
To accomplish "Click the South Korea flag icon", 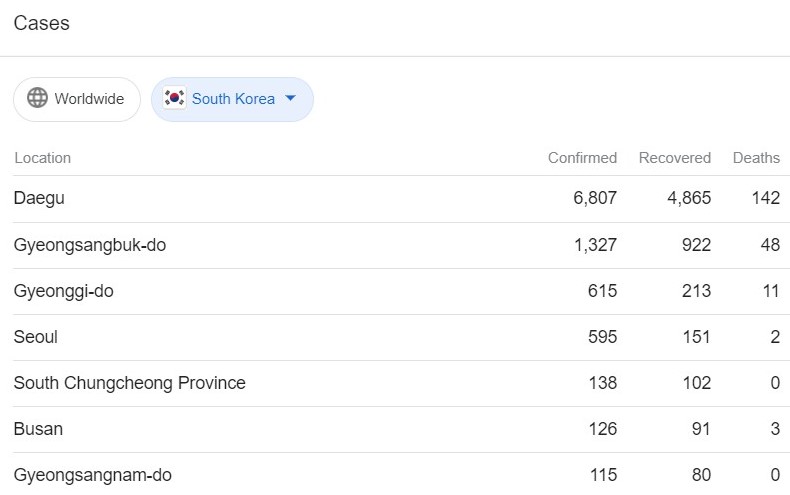I will (174, 98).
